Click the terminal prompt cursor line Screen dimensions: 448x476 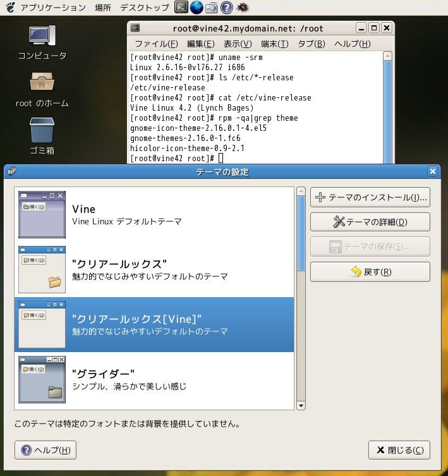(x=177, y=158)
